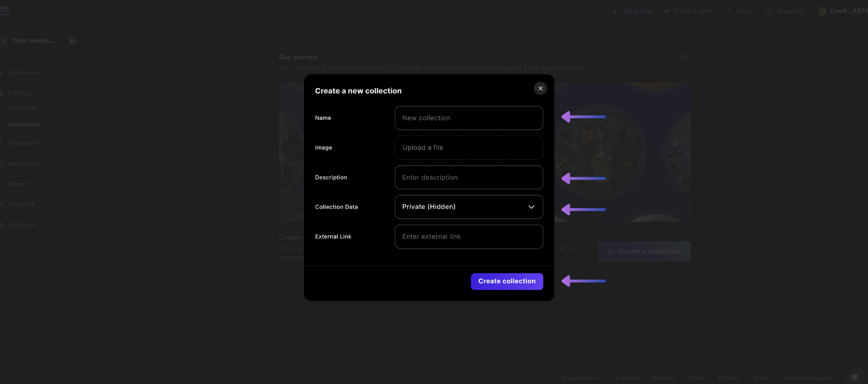This screenshot has width=868, height=384.
Task: Click the Create collection button
Action: click(507, 281)
